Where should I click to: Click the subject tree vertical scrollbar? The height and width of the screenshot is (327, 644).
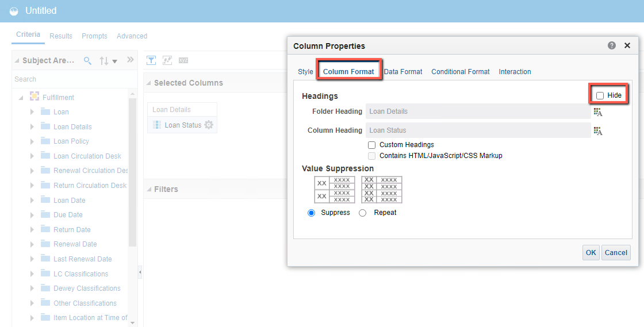(x=132, y=172)
